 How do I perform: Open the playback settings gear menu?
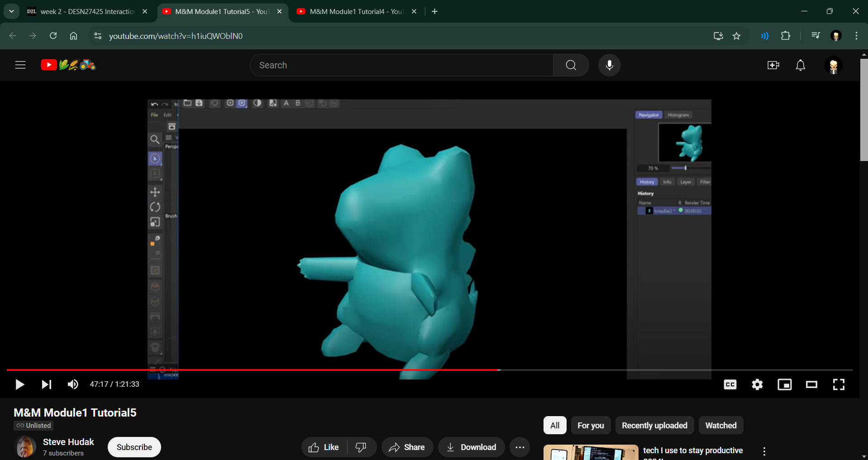pyautogui.click(x=757, y=384)
